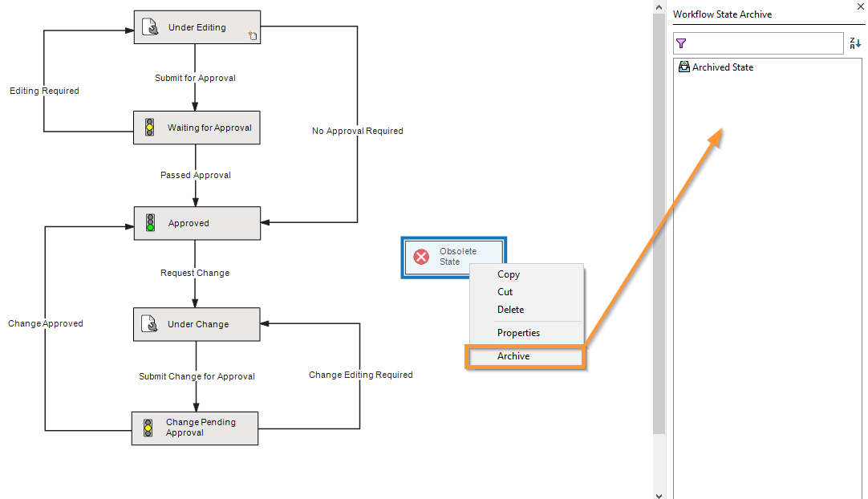
Task: Click the archive box icon beside Archived State
Action: pyautogui.click(x=683, y=67)
